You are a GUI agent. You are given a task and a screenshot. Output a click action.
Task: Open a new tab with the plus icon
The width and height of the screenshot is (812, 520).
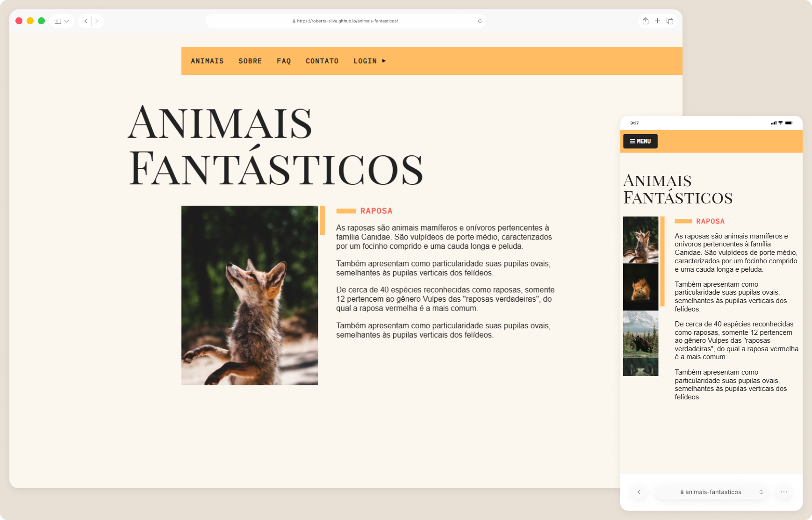[x=657, y=21]
